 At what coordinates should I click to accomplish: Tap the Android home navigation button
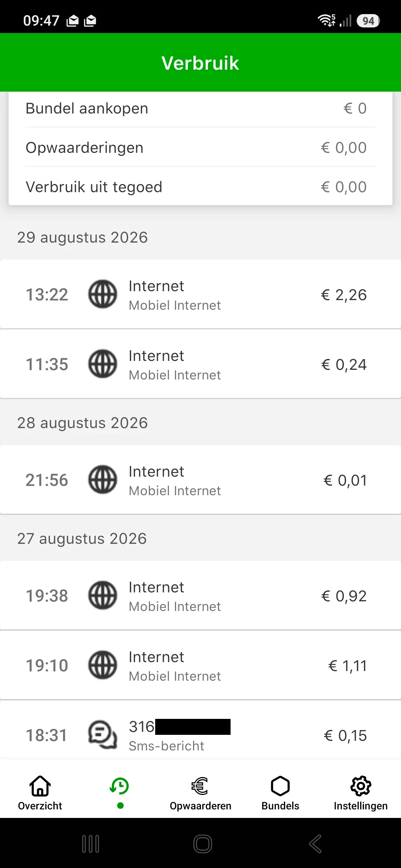[203, 844]
